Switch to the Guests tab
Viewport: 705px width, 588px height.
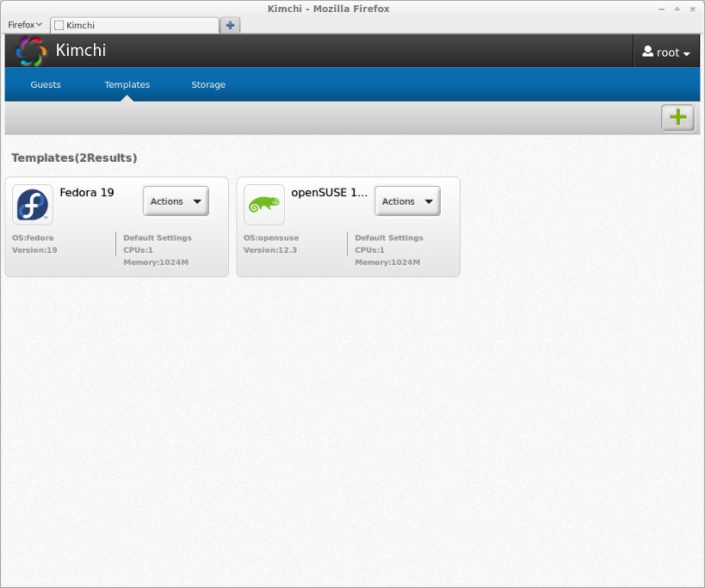tap(46, 84)
